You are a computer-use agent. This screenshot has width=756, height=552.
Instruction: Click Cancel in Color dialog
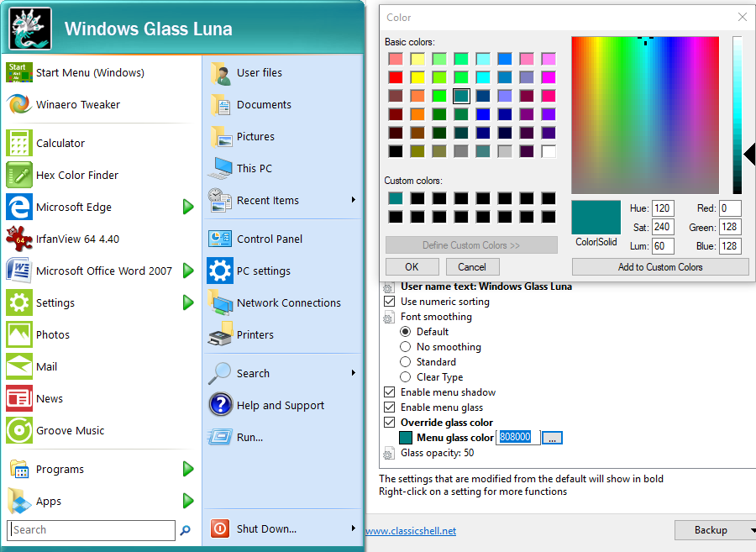[x=472, y=267]
